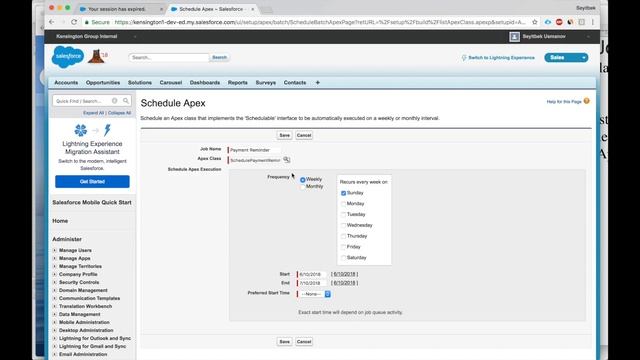The width and height of the screenshot is (640, 360).
Task: Click Switch to Lightning Experience link
Action: (501, 58)
